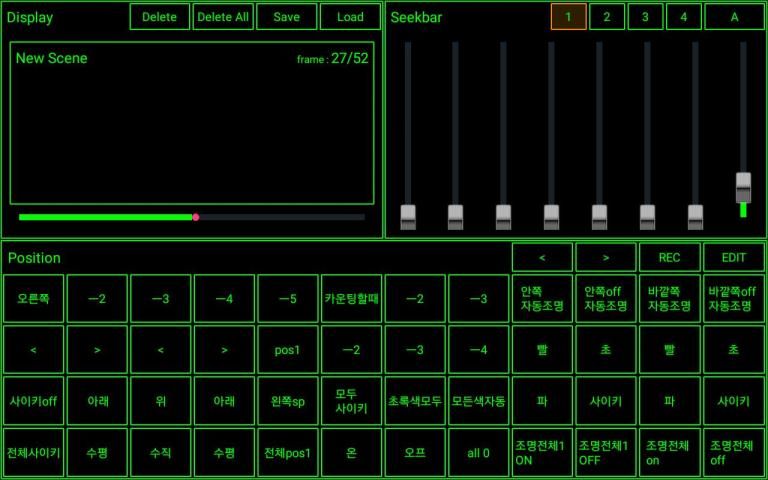
Task: Select Seekbar page 4
Action: pyautogui.click(x=683, y=17)
